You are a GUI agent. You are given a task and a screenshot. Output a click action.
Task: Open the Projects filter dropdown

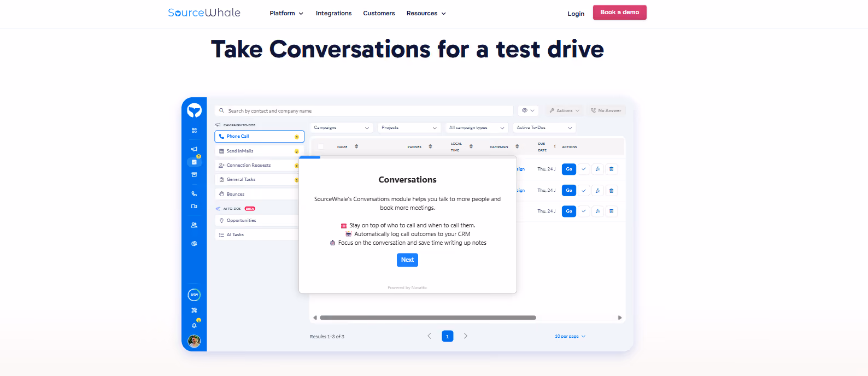(409, 127)
